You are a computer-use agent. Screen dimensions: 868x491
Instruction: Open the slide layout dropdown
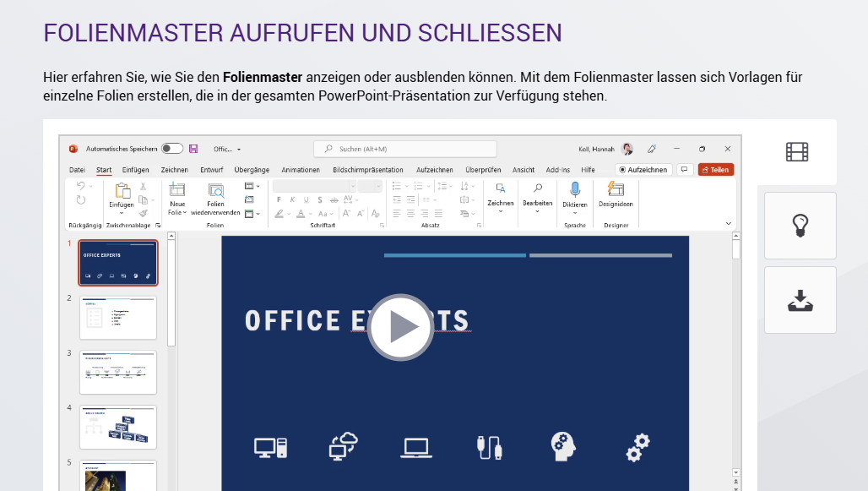click(252, 186)
